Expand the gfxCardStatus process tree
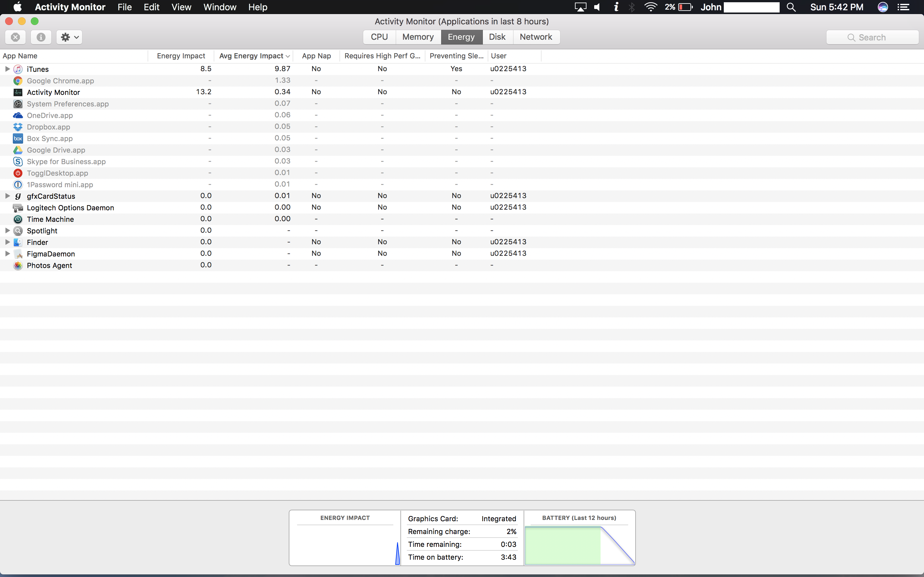Screen dimensions: 924x577 (7, 196)
